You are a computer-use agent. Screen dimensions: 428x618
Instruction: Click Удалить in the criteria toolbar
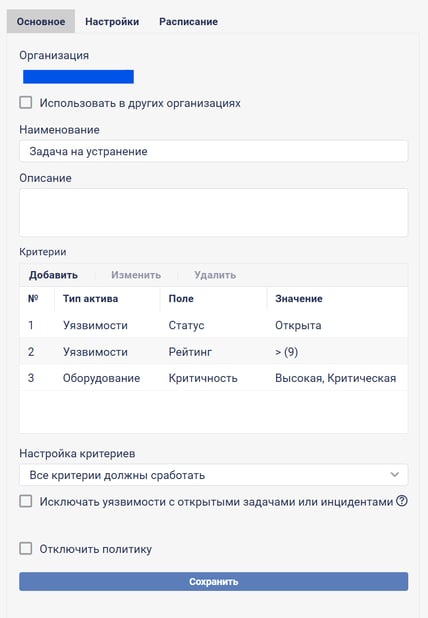(x=215, y=275)
